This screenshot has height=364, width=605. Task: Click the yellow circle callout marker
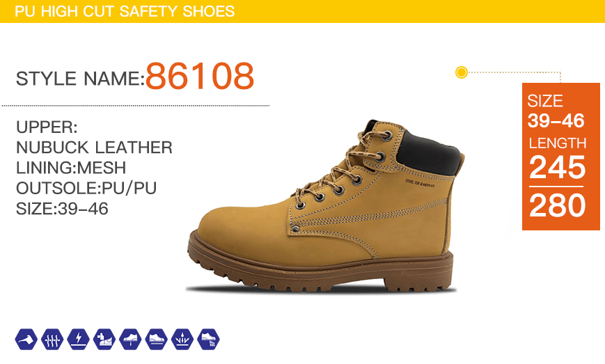461,72
